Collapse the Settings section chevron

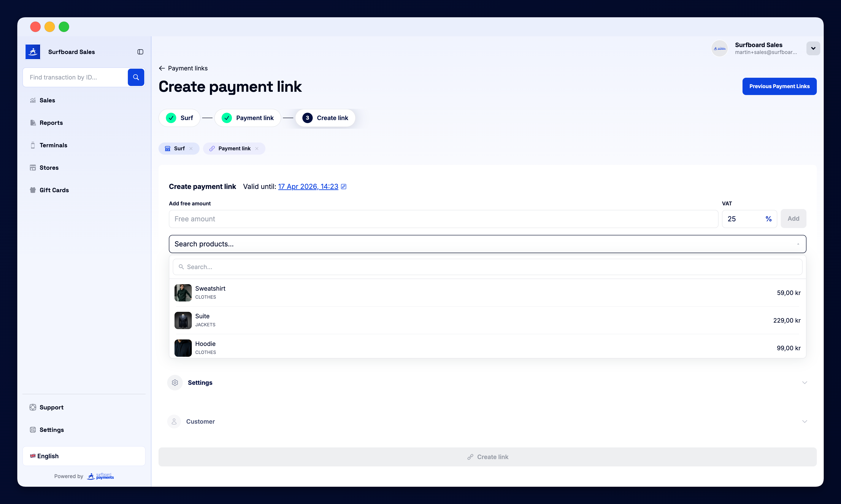(x=804, y=382)
